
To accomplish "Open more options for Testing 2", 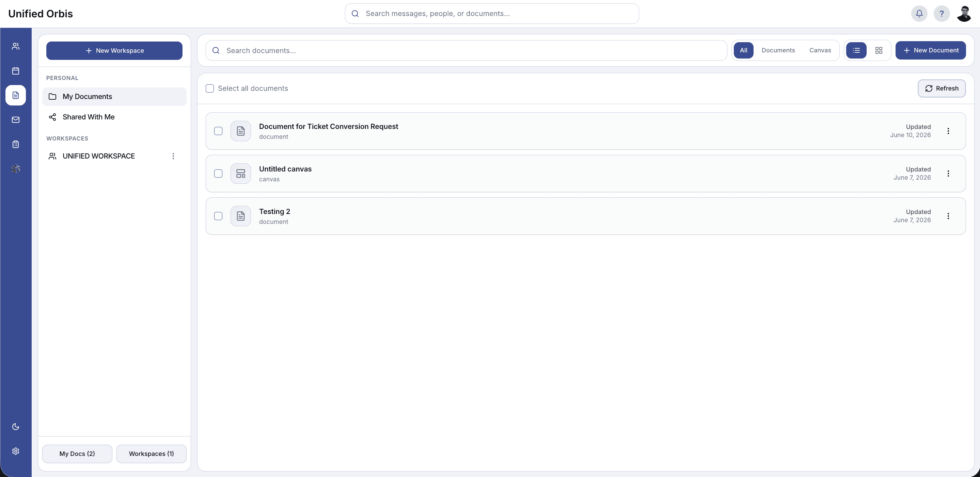I will pyautogui.click(x=948, y=216).
